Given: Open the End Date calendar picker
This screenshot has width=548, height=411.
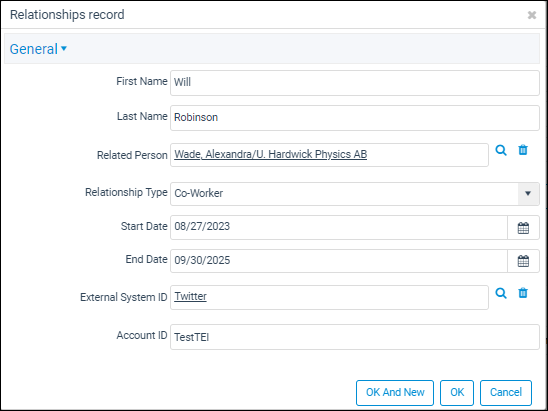Looking at the screenshot, I should 523,261.
